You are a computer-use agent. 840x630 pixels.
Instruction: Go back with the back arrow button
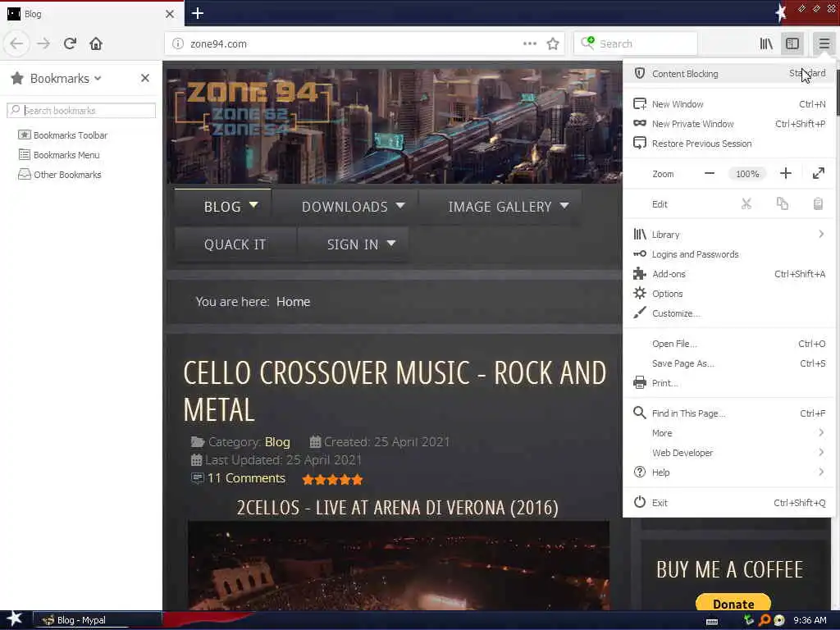pyautogui.click(x=16, y=43)
